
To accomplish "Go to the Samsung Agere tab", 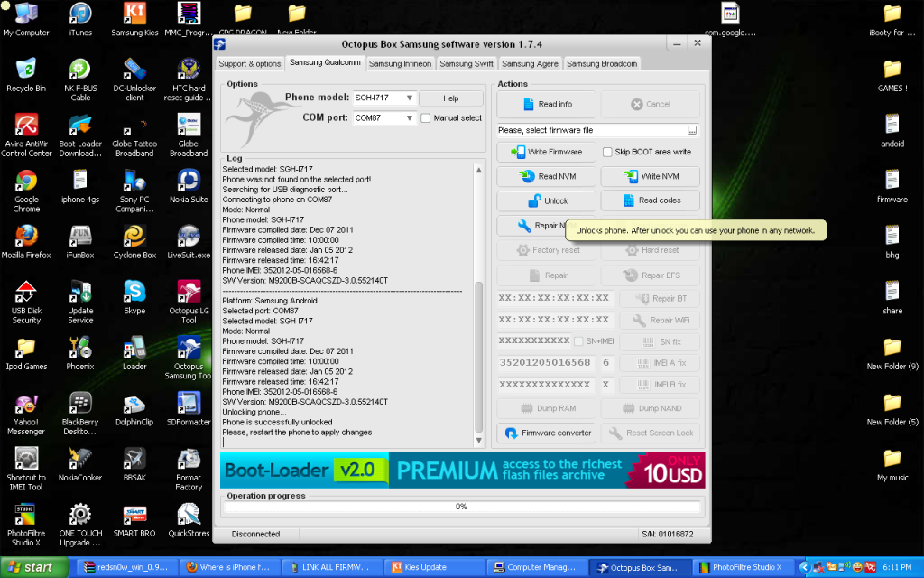I will pyautogui.click(x=530, y=64).
